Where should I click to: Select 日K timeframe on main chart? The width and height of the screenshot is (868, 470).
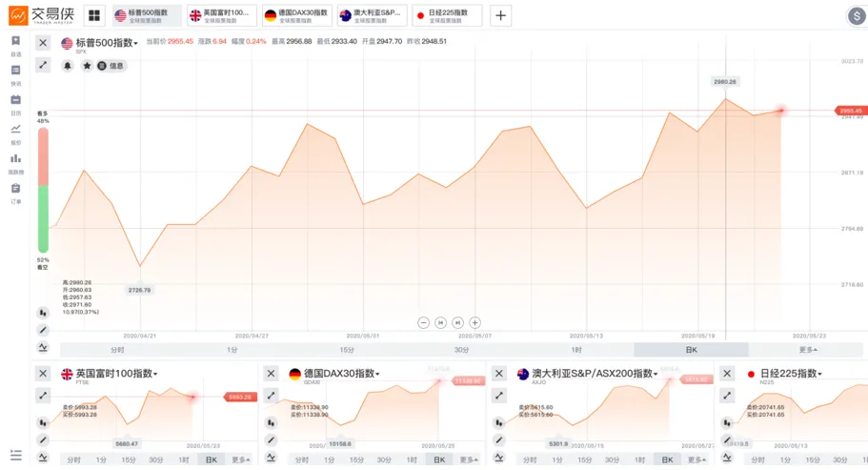click(692, 350)
